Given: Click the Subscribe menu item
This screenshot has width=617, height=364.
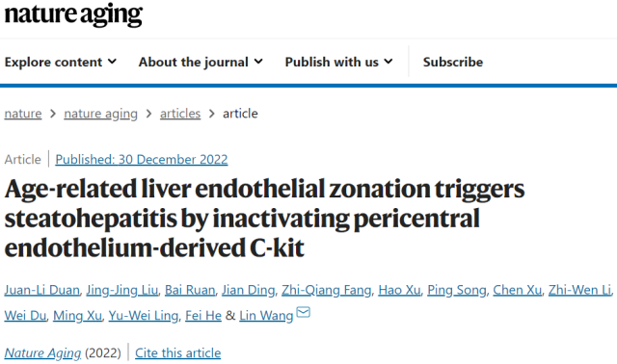Looking at the screenshot, I should (453, 62).
